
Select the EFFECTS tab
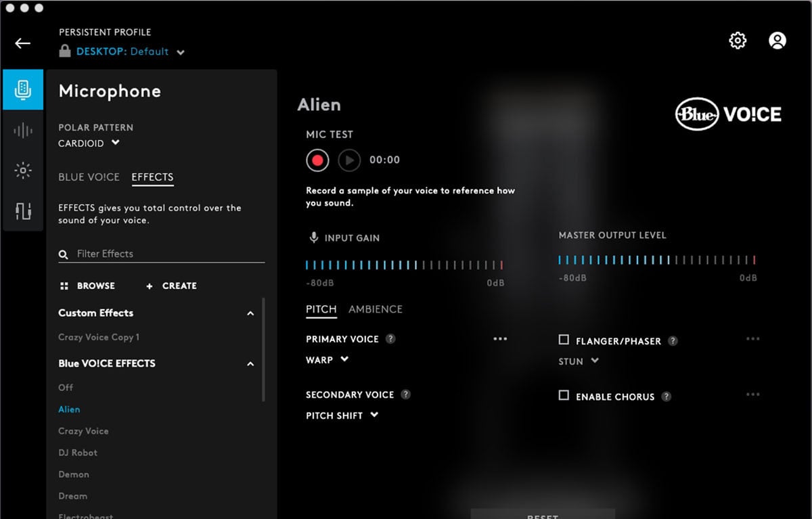click(x=152, y=177)
